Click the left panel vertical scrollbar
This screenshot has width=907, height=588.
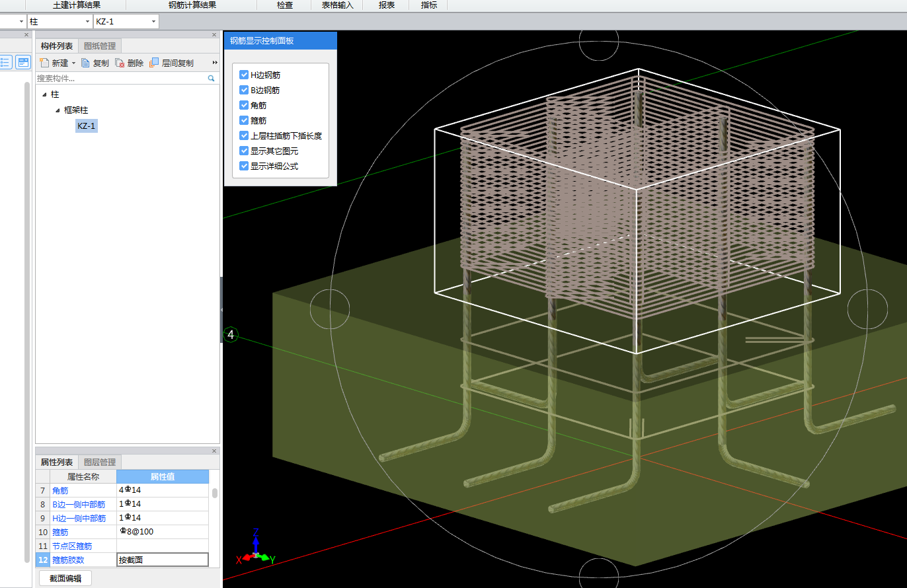[27, 322]
